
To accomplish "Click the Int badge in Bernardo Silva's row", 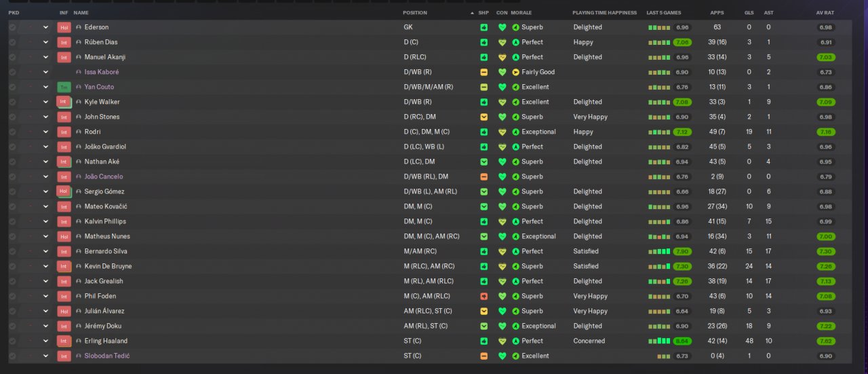I will pos(64,251).
